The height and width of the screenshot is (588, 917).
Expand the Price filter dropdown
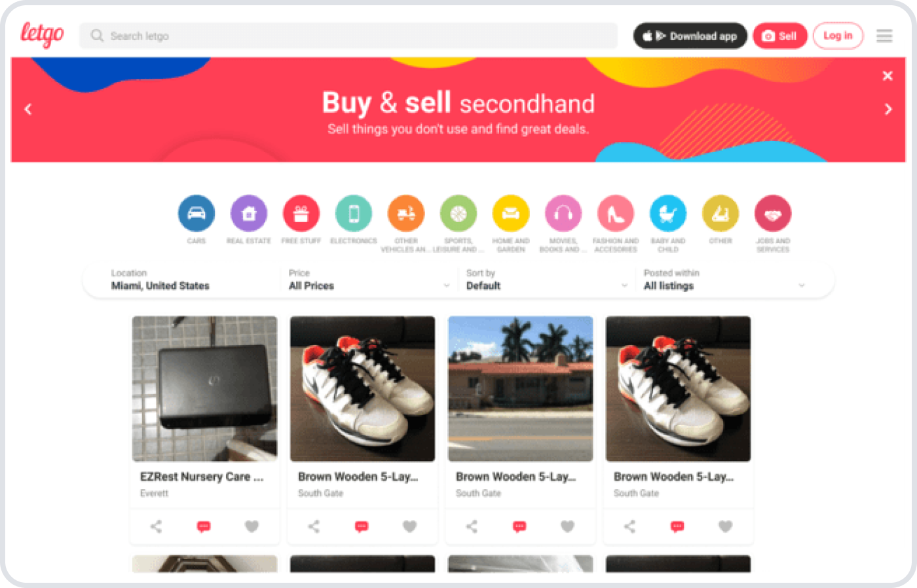tap(369, 280)
